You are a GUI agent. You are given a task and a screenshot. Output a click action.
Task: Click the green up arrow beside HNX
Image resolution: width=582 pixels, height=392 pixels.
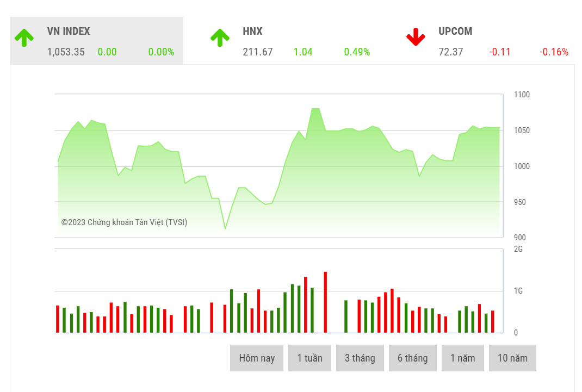coord(220,39)
